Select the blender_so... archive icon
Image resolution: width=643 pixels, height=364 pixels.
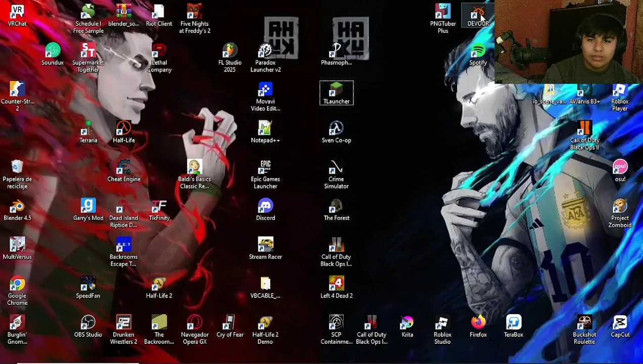click(124, 16)
